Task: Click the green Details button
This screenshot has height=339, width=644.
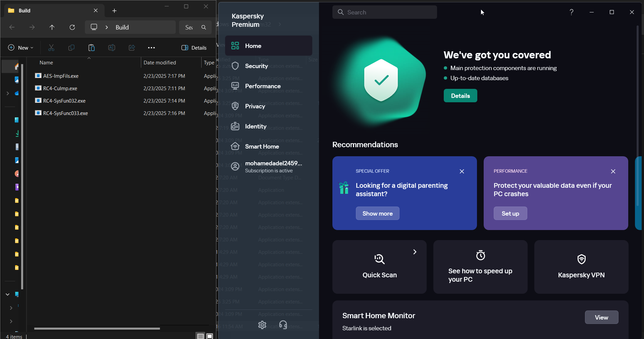Action: [461, 96]
